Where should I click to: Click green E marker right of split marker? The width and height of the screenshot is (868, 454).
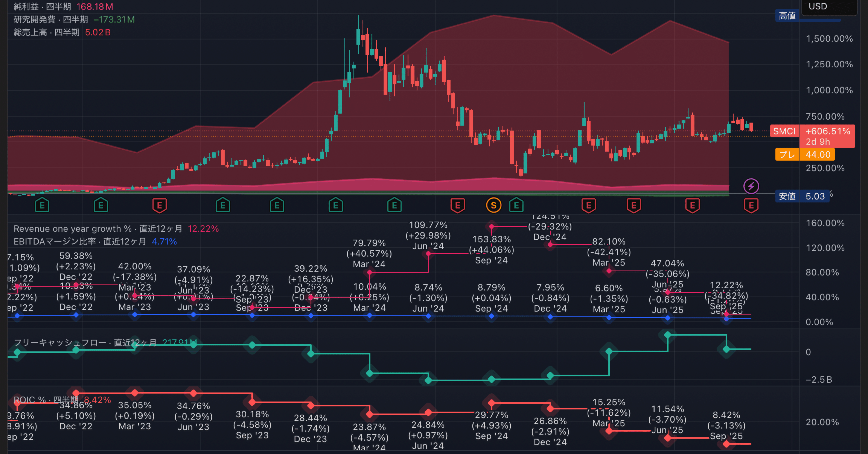coord(516,205)
